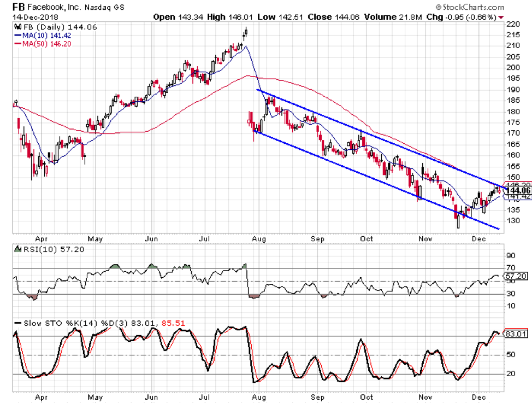The width and height of the screenshot is (532, 403).
Task: Click the 220 price axis label
Action: pos(513,24)
